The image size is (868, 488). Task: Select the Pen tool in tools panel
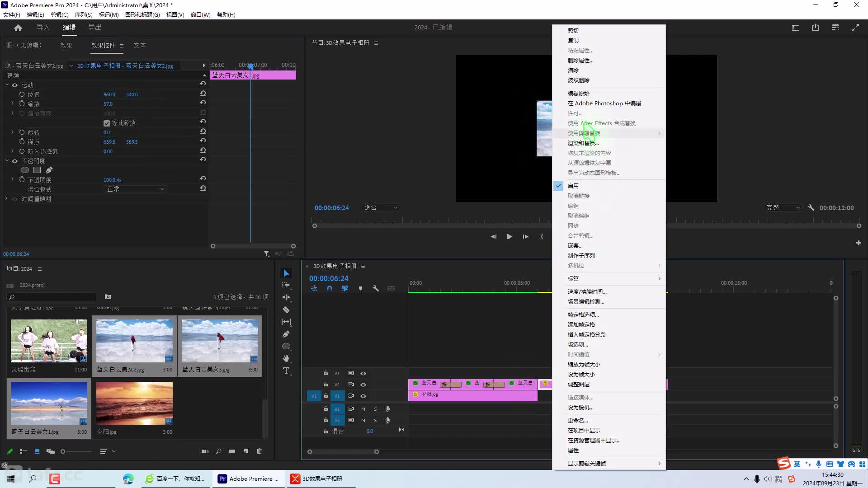click(286, 334)
